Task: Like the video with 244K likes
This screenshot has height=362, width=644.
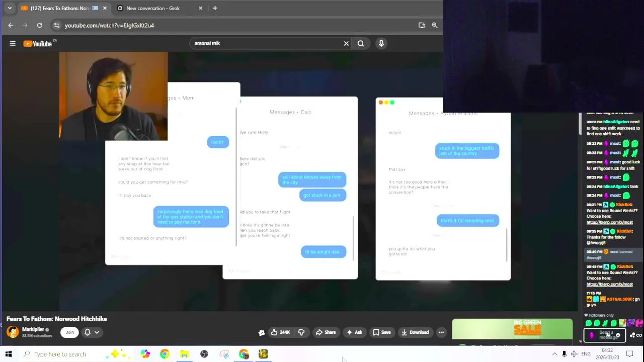Action: [280, 332]
